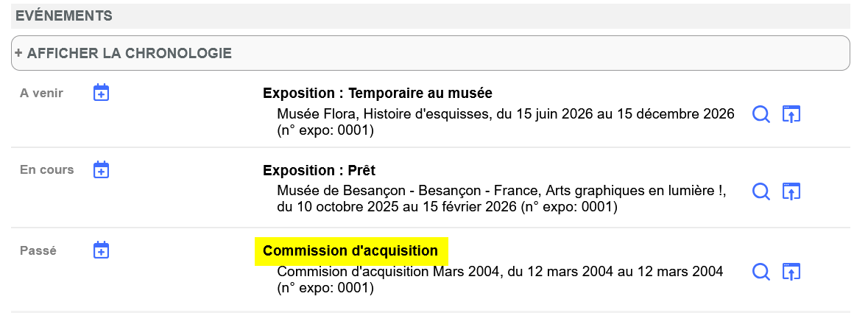868x313 pixels.
Task: Click the 'En cours' status label
Action: pos(47,170)
